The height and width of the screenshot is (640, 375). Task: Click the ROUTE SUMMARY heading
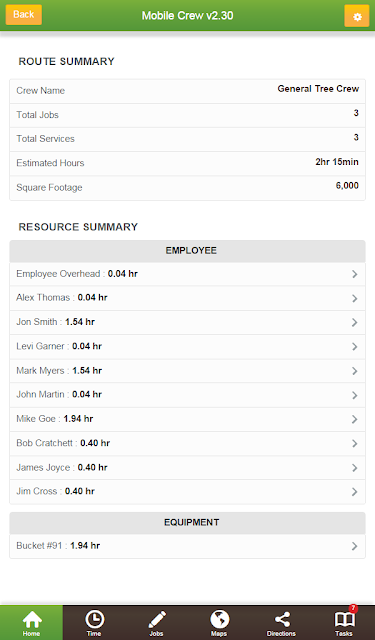point(67,62)
